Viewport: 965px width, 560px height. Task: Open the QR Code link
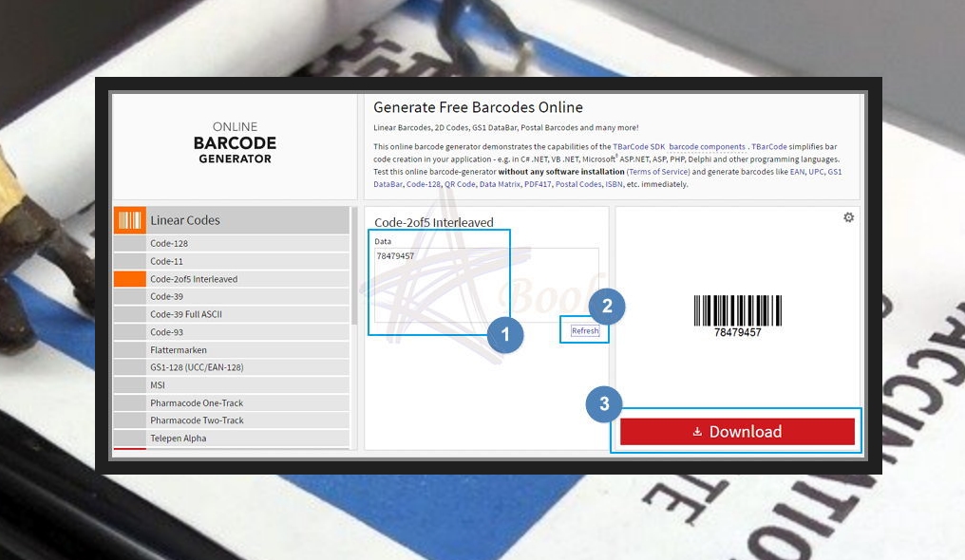pyautogui.click(x=460, y=184)
